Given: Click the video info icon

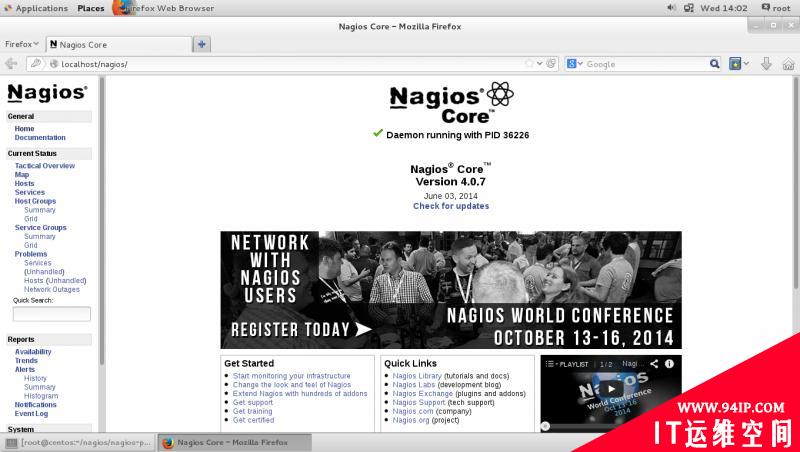Looking at the screenshot, I should 669,364.
